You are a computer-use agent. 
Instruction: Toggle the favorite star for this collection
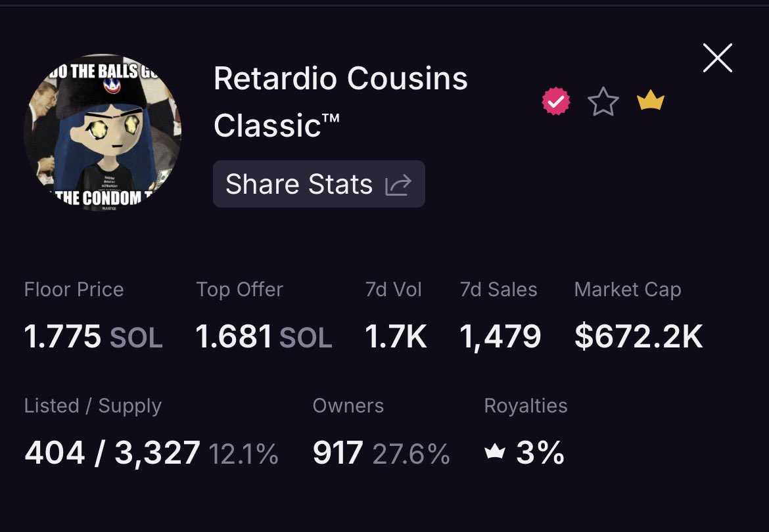pos(603,102)
